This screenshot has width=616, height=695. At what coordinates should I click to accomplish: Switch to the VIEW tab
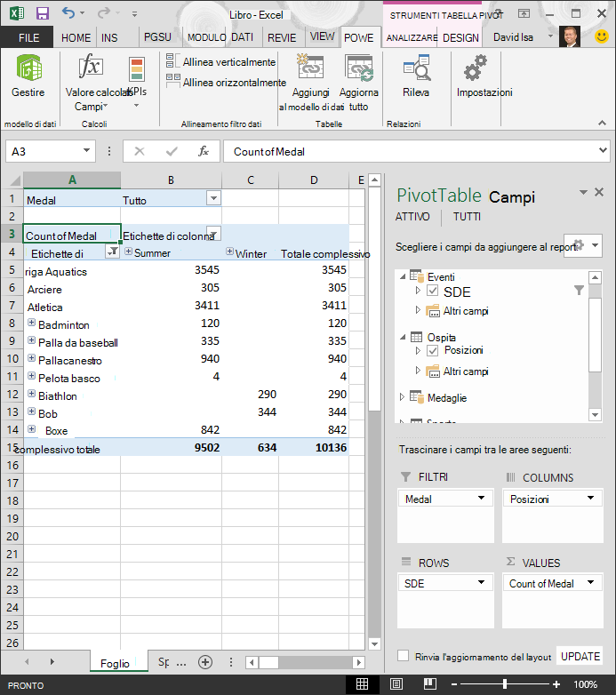tap(322, 36)
